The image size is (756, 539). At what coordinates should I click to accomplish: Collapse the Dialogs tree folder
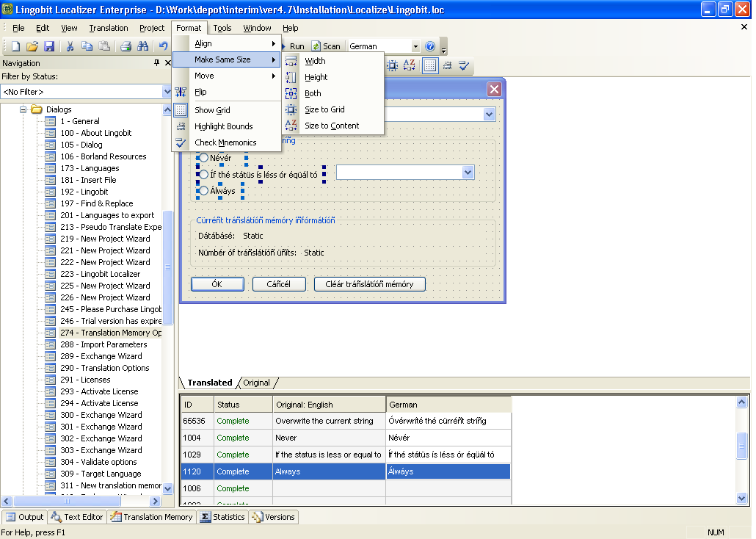23,109
